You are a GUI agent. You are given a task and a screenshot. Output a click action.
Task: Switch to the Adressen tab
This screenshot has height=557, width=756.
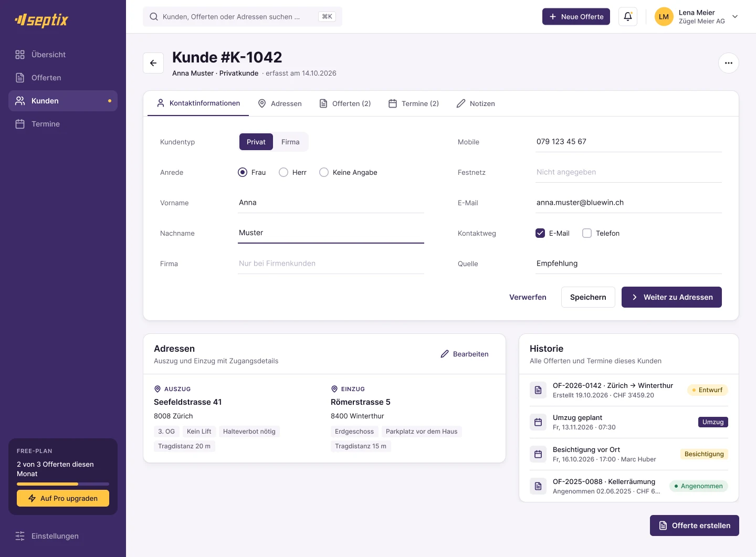(x=280, y=103)
